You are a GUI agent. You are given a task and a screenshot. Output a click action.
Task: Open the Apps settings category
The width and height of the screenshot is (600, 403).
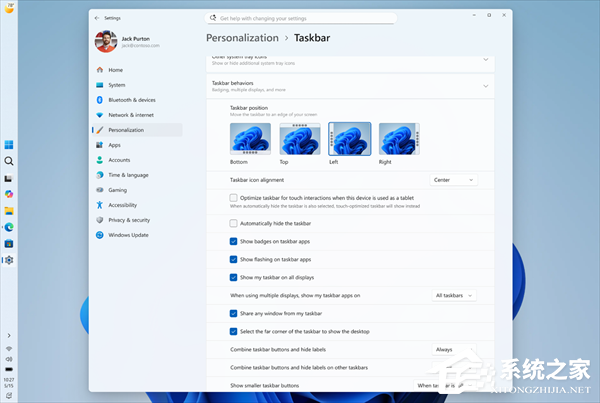pos(114,145)
